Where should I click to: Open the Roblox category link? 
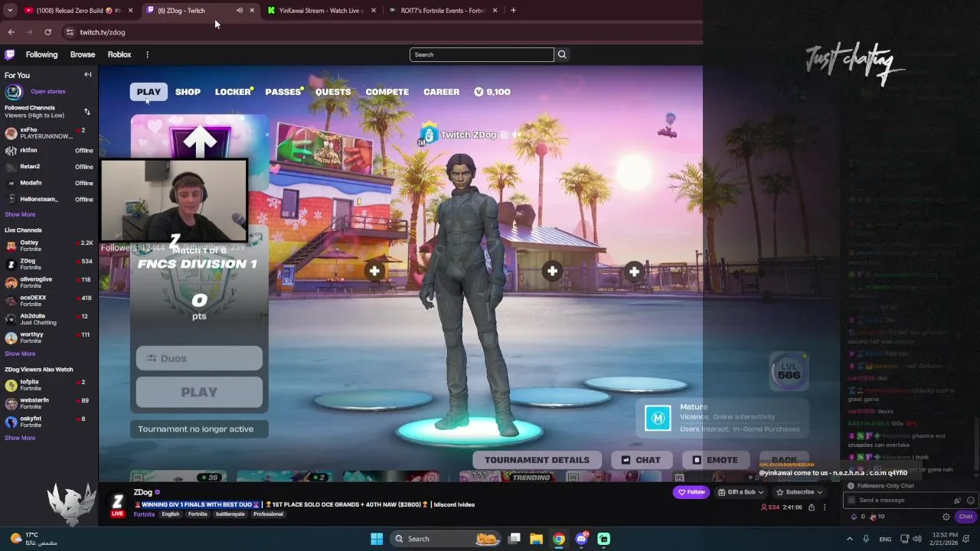(119, 54)
